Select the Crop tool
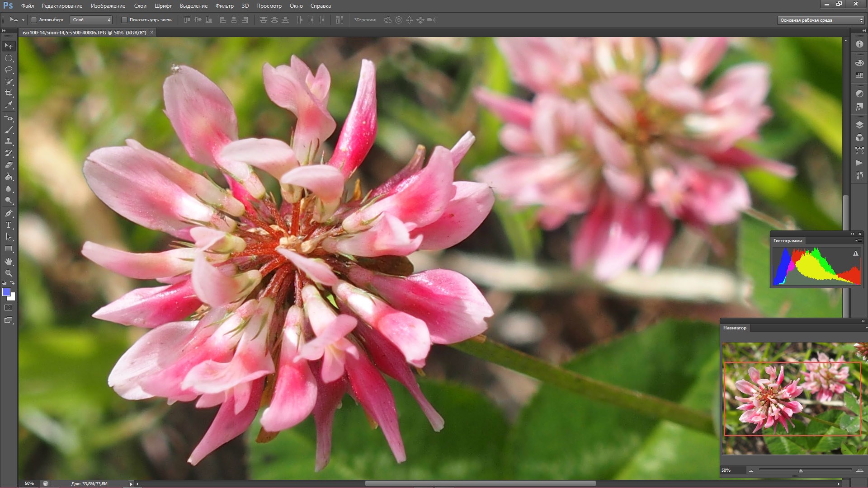The width and height of the screenshot is (868, 488). [x=9, y=93]
